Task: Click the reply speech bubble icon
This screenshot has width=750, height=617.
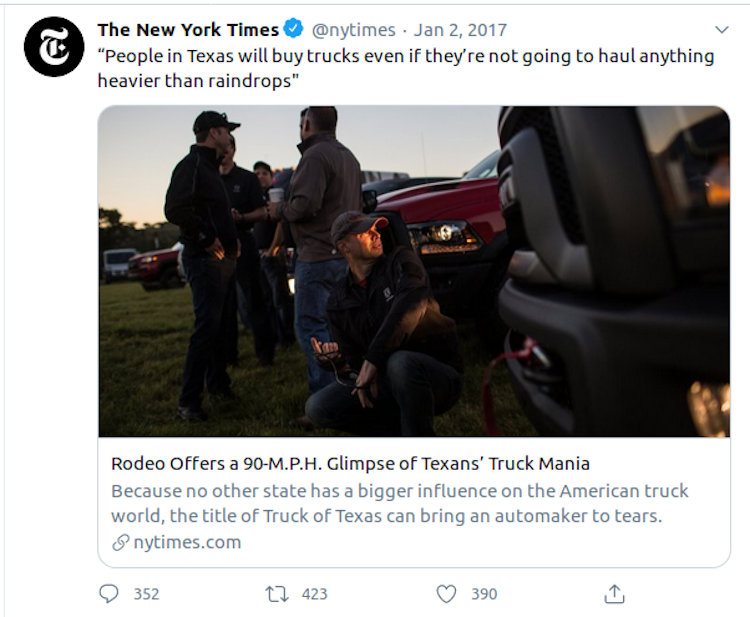Action: [109, 594]
